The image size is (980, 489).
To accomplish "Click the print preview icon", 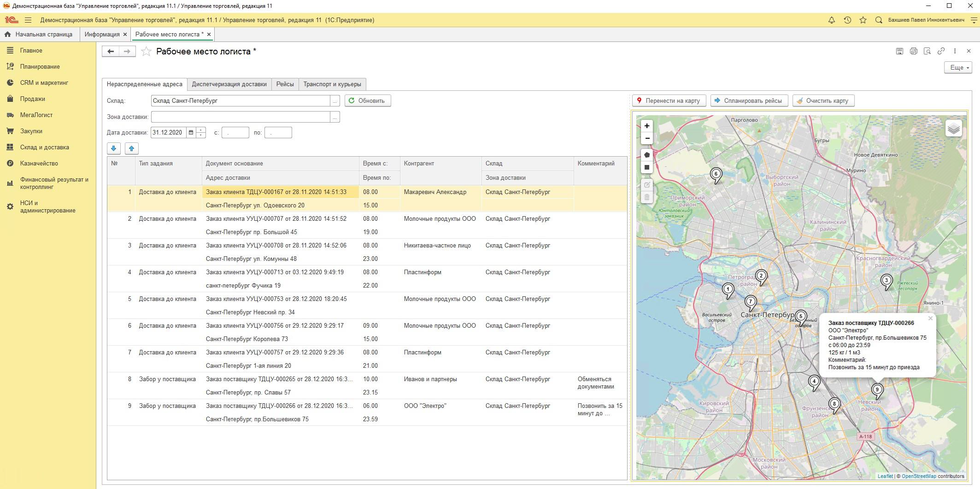I will (927, 51).
